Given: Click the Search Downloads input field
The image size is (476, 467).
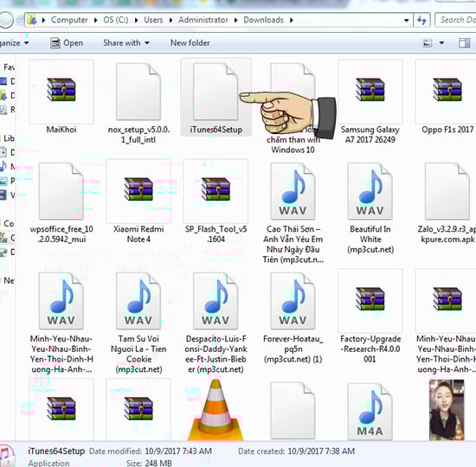Looking at the screenshot, I should pyautogui.click(x=455, y=20).
